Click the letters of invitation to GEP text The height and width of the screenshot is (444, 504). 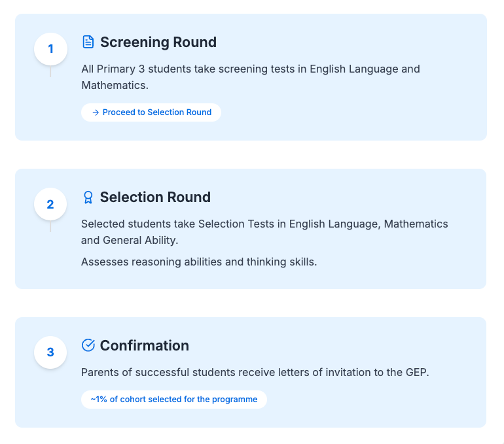click(x=255, y=372)
